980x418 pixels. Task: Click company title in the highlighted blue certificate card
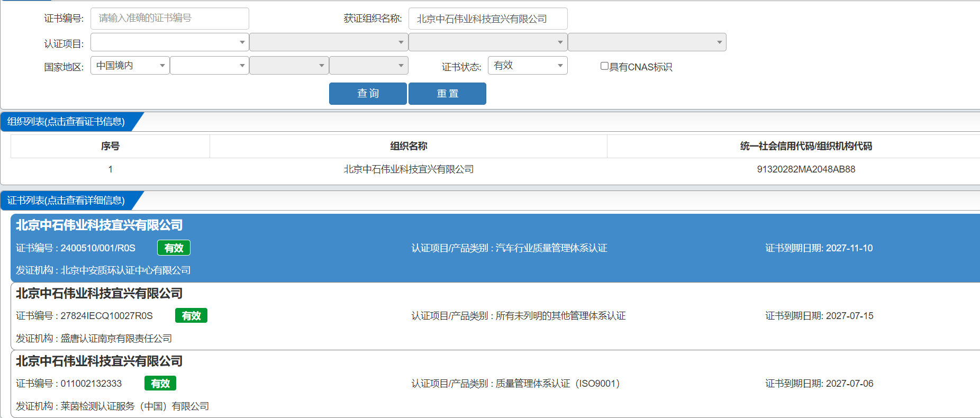coord(99,225)
